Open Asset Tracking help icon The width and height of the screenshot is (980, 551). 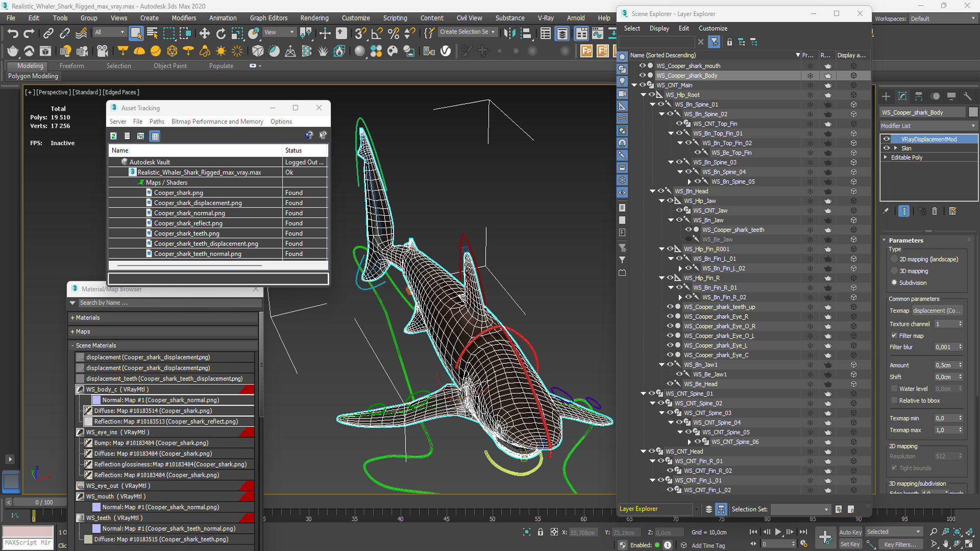309,135
